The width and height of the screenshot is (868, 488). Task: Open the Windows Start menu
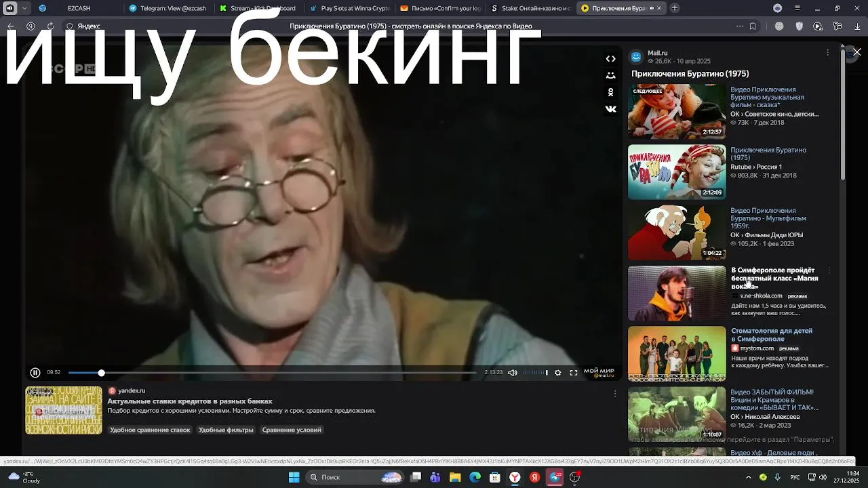click(x=294, y=477)
